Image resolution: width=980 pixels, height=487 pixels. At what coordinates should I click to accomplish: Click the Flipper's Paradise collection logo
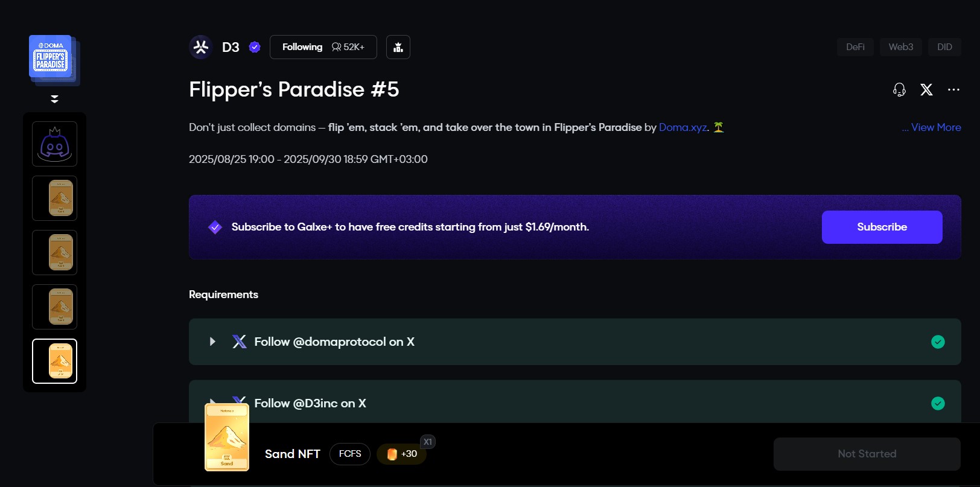51,57
